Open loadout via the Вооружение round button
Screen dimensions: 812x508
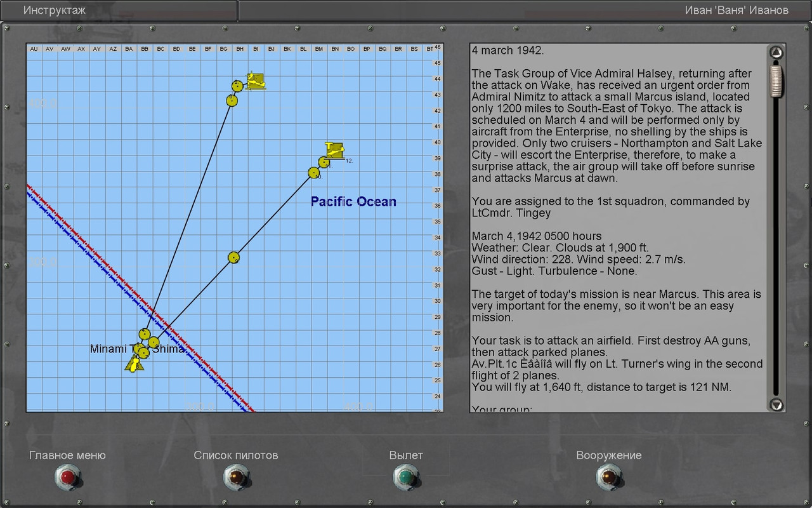click(608, 478)
